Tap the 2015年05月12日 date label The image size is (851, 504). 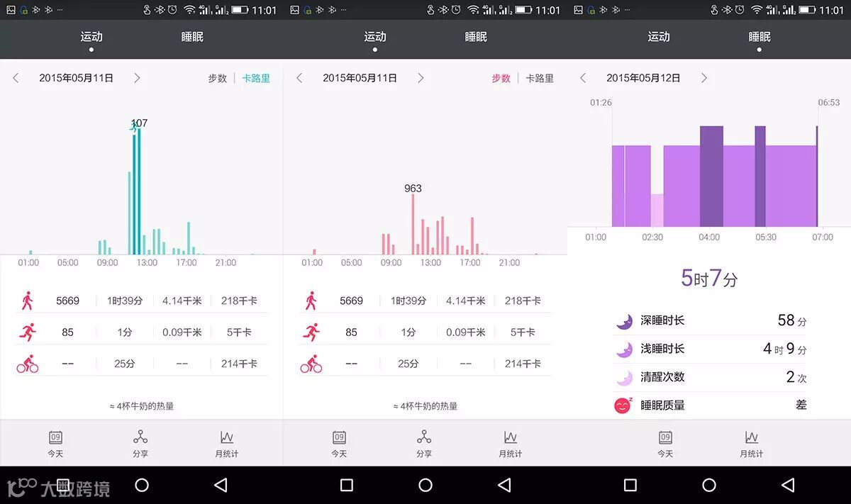pyautogui.click(x=644, y=78)
